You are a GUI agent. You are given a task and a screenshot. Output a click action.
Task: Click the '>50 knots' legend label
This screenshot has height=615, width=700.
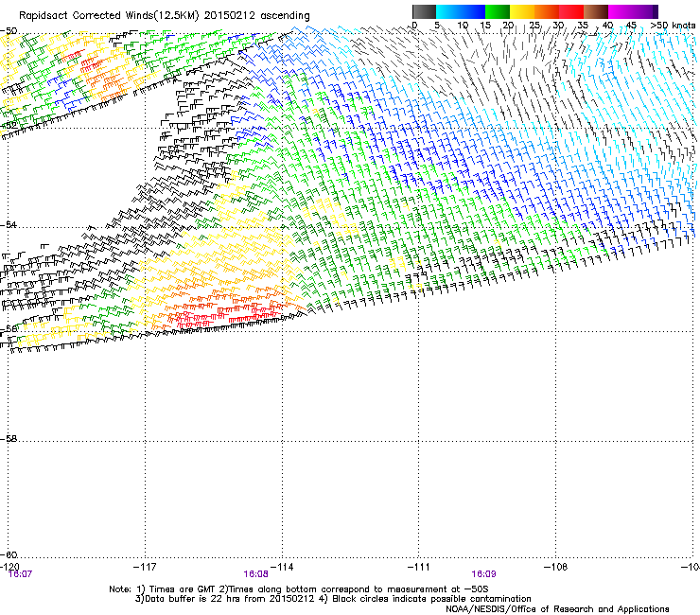(673, 26)
